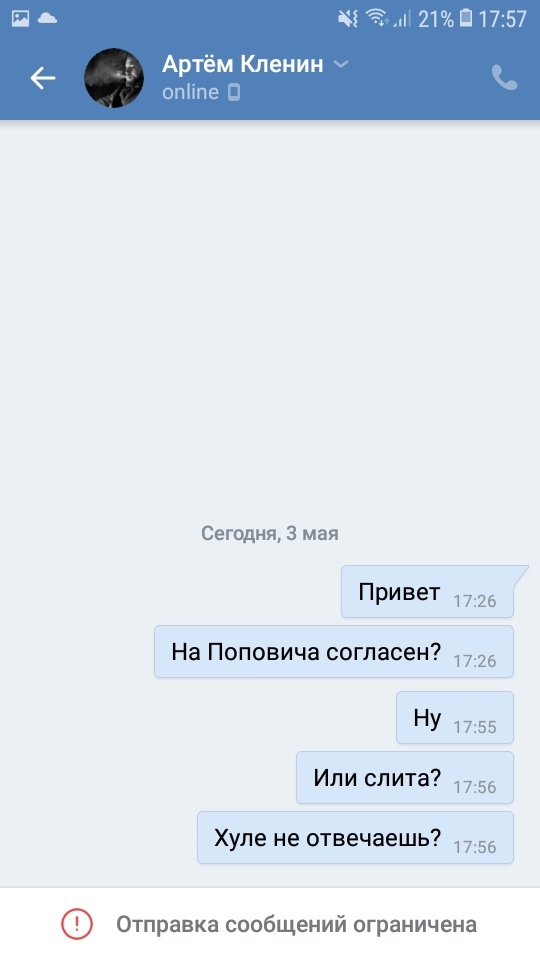Tap the image notification icon in status bar
Screen dimensions: 540x960
(x=20, y=18)
